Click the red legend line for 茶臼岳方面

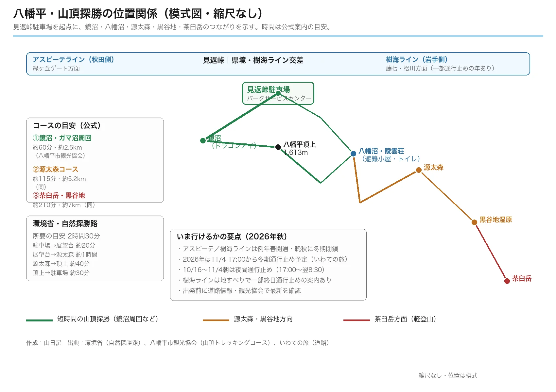(x=356, y=320)
